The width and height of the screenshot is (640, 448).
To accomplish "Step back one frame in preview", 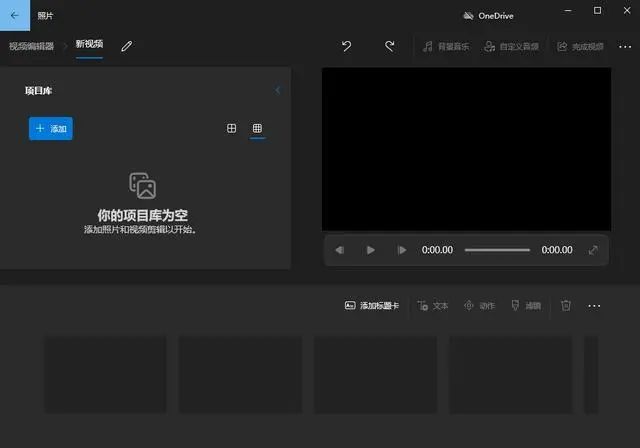I will (x=340, y=250).
